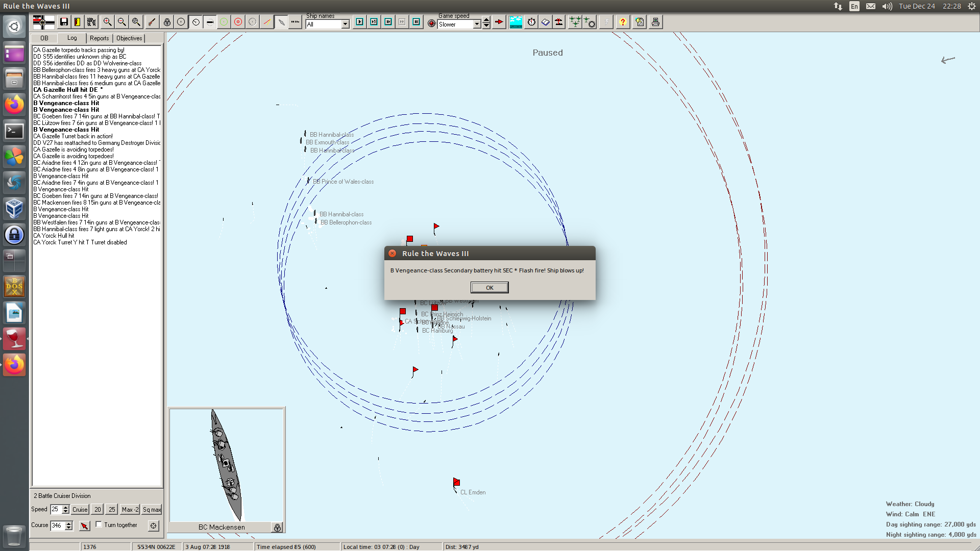Click the save game floppy disk icon

point(64,22)
